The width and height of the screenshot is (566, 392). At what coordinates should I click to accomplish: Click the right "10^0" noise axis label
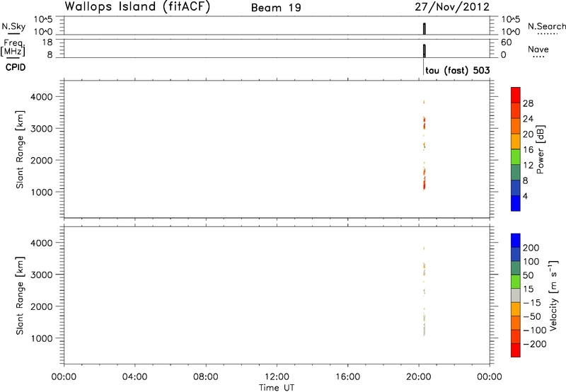click(x=511, y=32)
